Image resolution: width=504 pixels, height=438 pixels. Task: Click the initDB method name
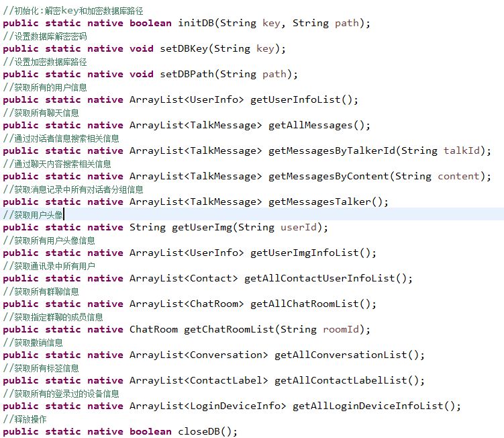pyautogui.click(x=196, y=23)
